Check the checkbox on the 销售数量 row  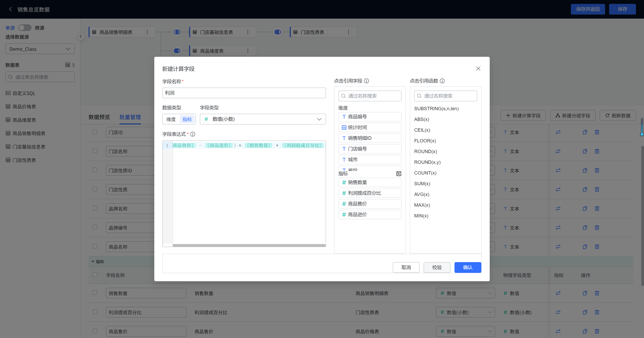pyautogui.click(x=95, y=293)
